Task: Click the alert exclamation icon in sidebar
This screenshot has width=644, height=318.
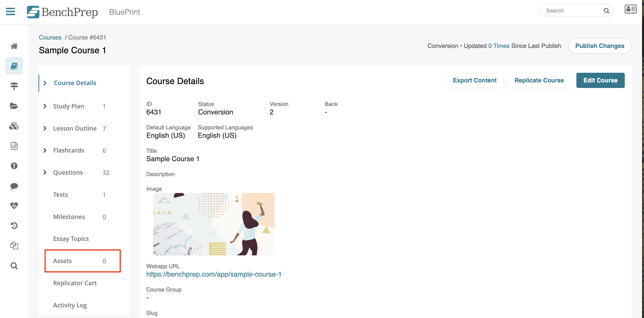Action: coord(14,166)
